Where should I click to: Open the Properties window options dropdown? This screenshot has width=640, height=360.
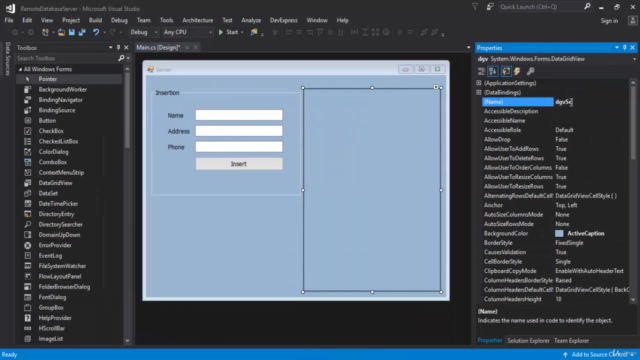[x=617, y=48]
